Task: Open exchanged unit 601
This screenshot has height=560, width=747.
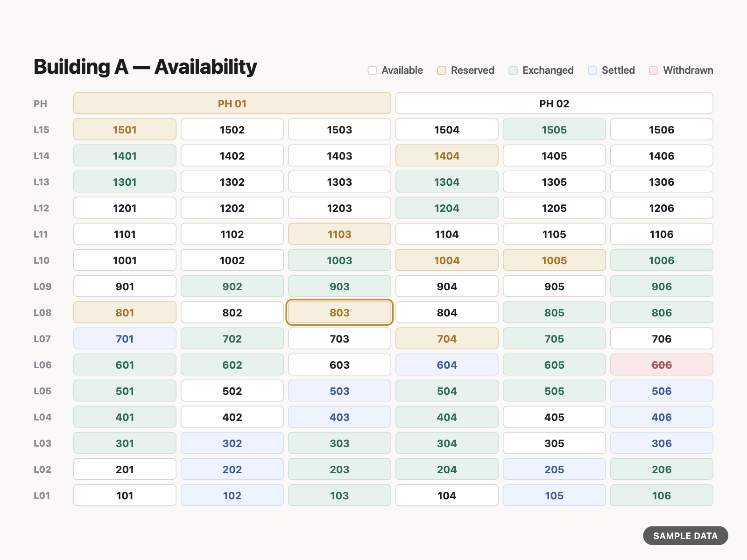Action: point(125,364)
